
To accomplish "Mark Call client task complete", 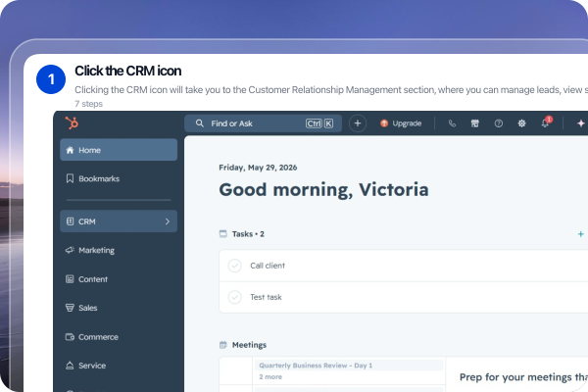I will [x=235, y=266].
